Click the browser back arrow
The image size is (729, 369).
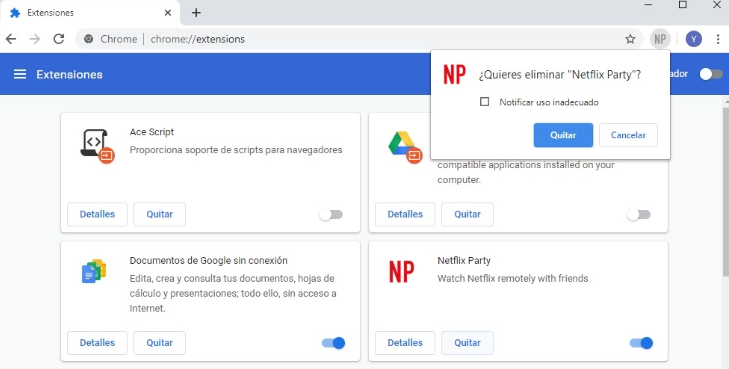pos(11,39)
